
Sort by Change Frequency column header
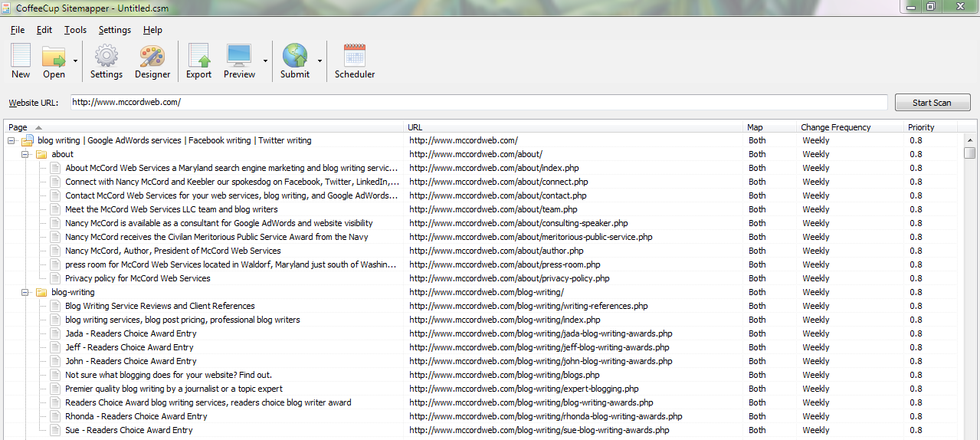pyautogui.click(x=850, y=126)
